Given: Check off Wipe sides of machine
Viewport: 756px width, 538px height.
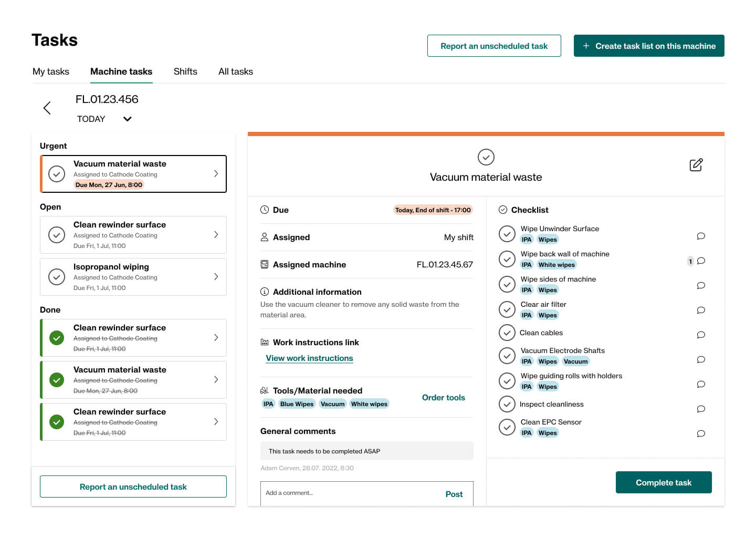Looking at the screenshot, I should [507, 284].
